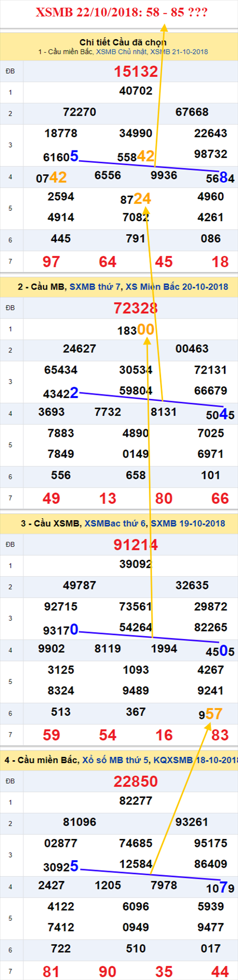Viewport: 238px width, 980px height.
Task: Click seventh prize number 59
Action: [x=52, y=735]
